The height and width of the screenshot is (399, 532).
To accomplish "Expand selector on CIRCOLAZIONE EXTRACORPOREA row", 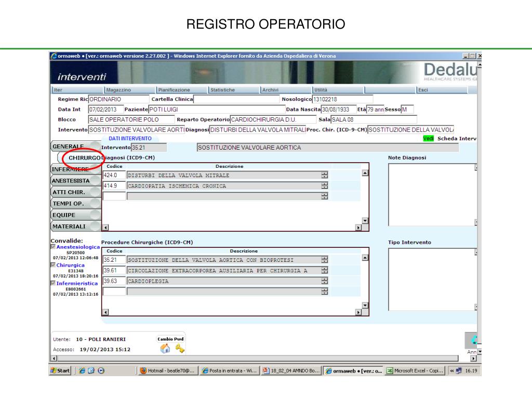I will (x=325, y=270).
